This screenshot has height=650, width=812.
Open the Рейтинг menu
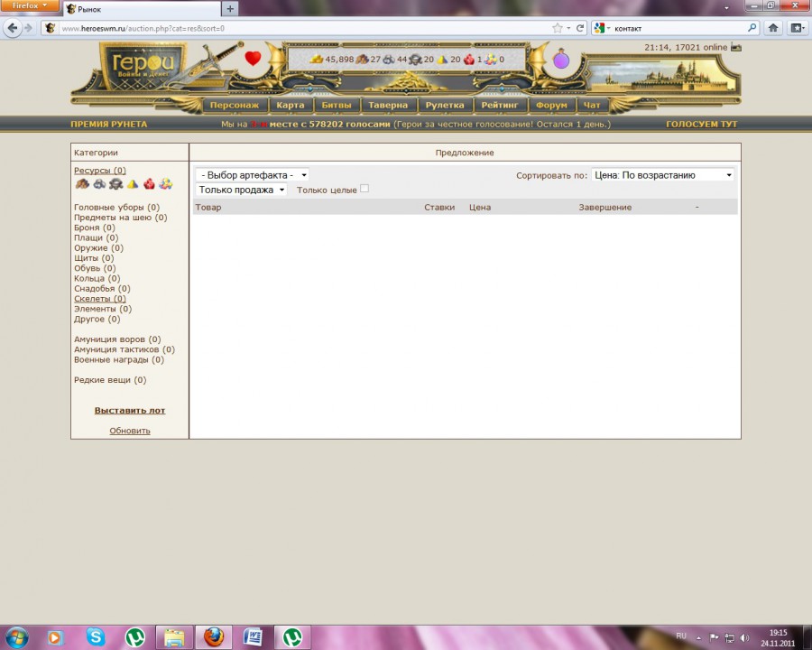click(500, 105)
